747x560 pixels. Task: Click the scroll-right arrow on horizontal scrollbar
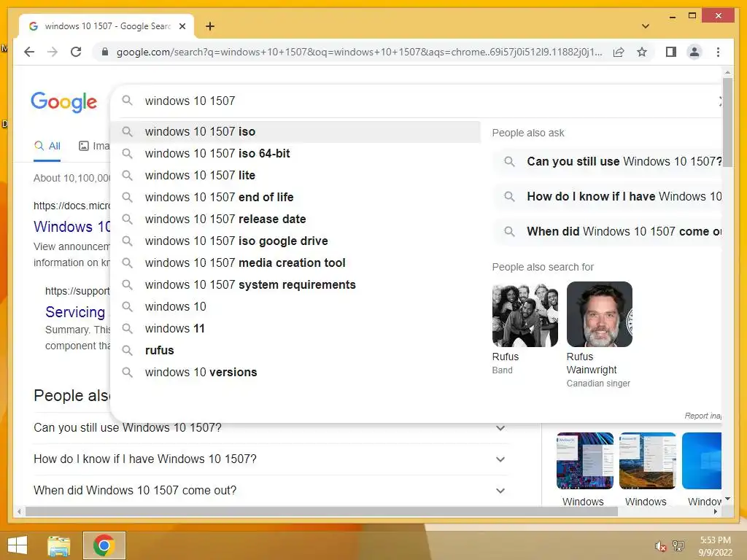(716, 512)
